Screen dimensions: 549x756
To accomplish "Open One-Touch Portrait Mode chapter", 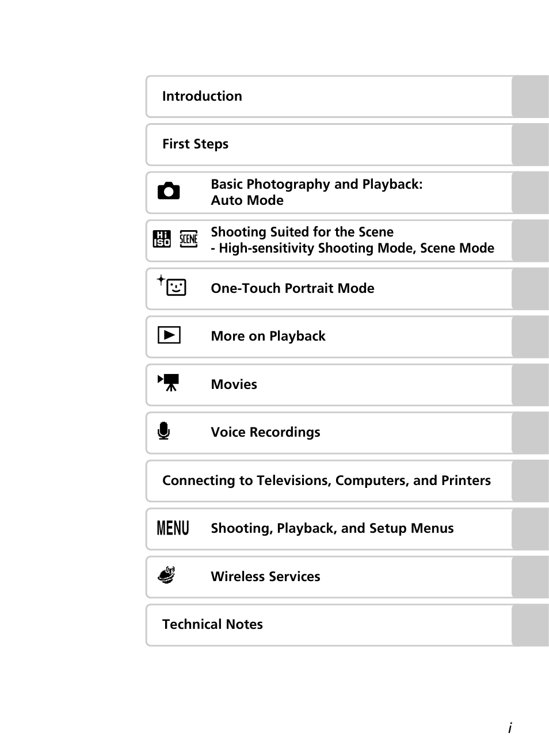I will tap(292, 288).
